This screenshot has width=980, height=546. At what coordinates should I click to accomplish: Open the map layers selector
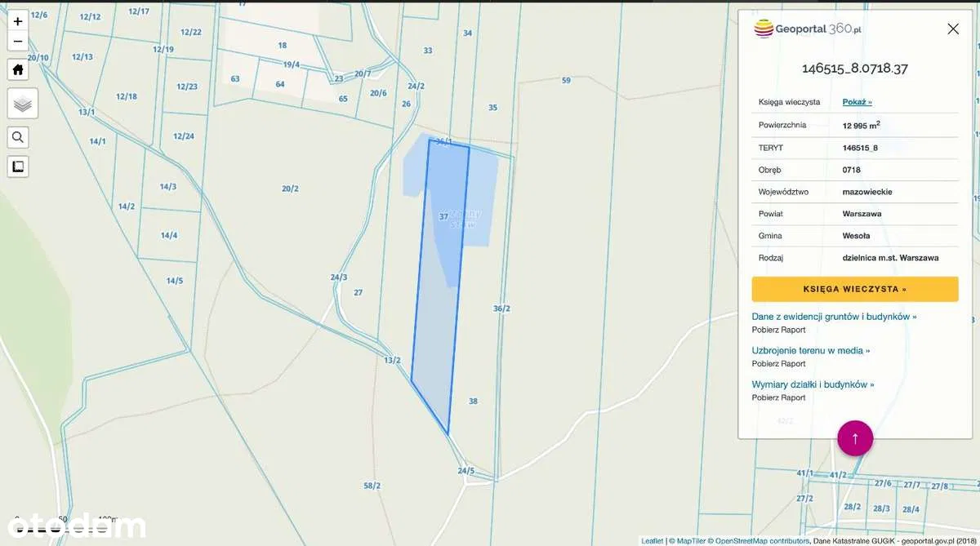[22, 104]
